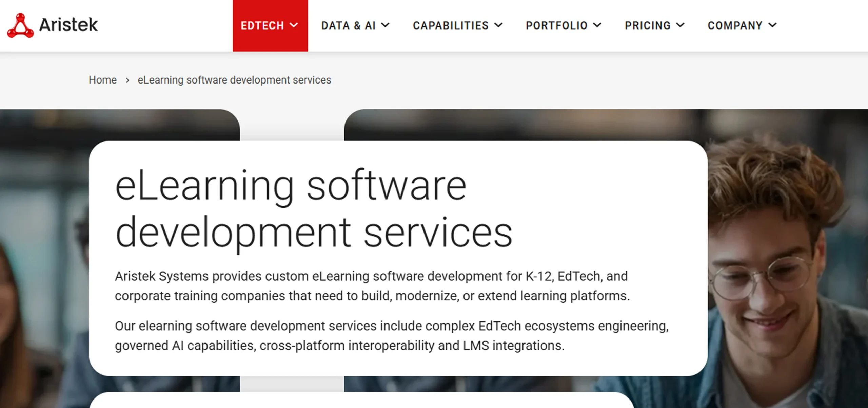
Task: Click the Aristek red molecule logo icon
Action: pos(20,25)
